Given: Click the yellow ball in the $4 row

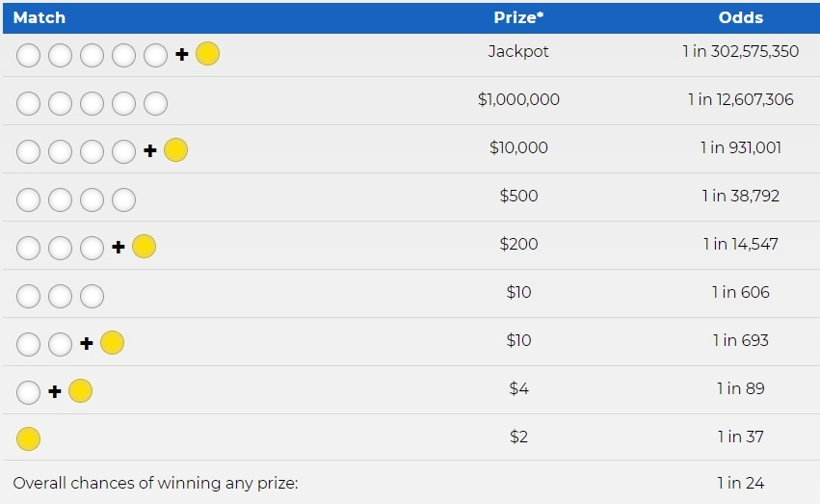Looking at the screenshot, I should click(81, 390).
